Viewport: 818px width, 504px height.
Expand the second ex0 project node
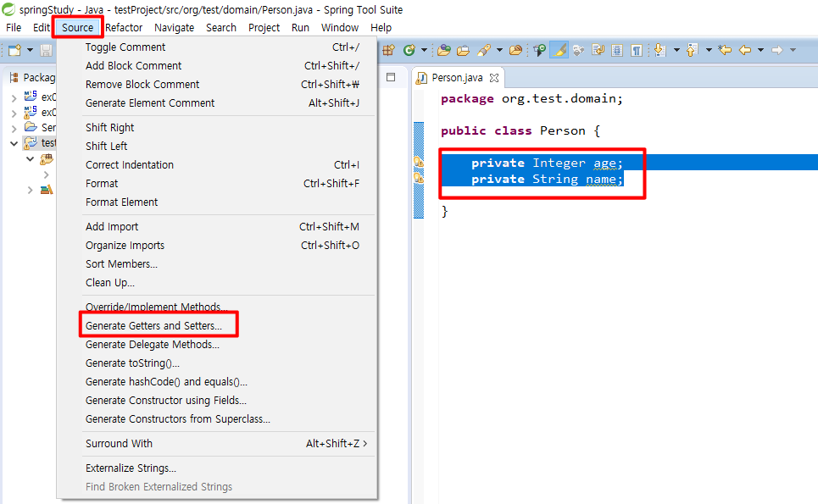tap(14, 113)
